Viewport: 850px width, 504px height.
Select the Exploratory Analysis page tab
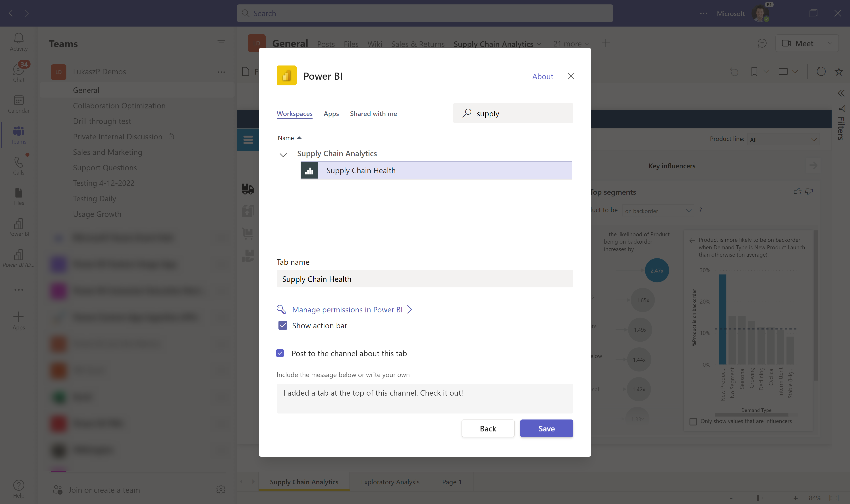390,482
